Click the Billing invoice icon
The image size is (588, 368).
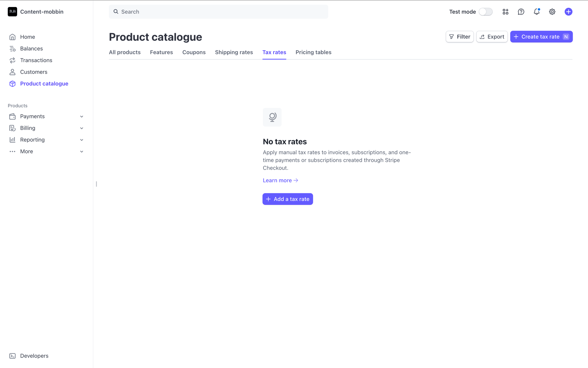pyautogui.click(x=12, y=128)
